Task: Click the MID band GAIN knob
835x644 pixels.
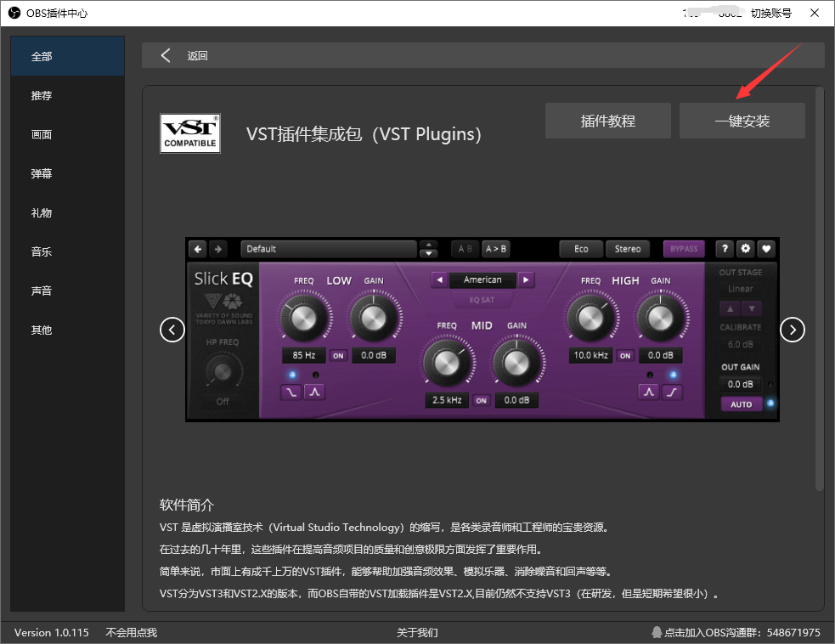Action: pyautogui.click(x=516, y=364)
